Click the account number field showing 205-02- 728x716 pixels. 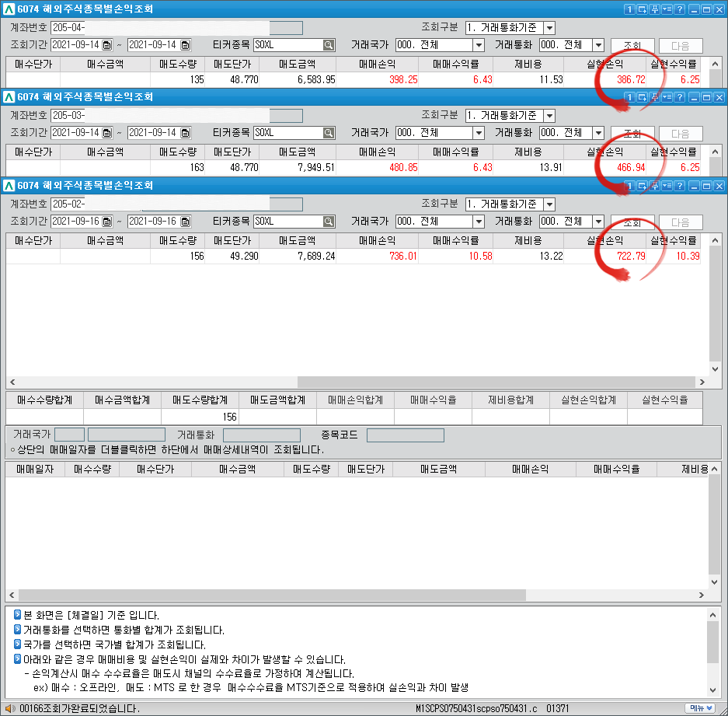point(176,204)
